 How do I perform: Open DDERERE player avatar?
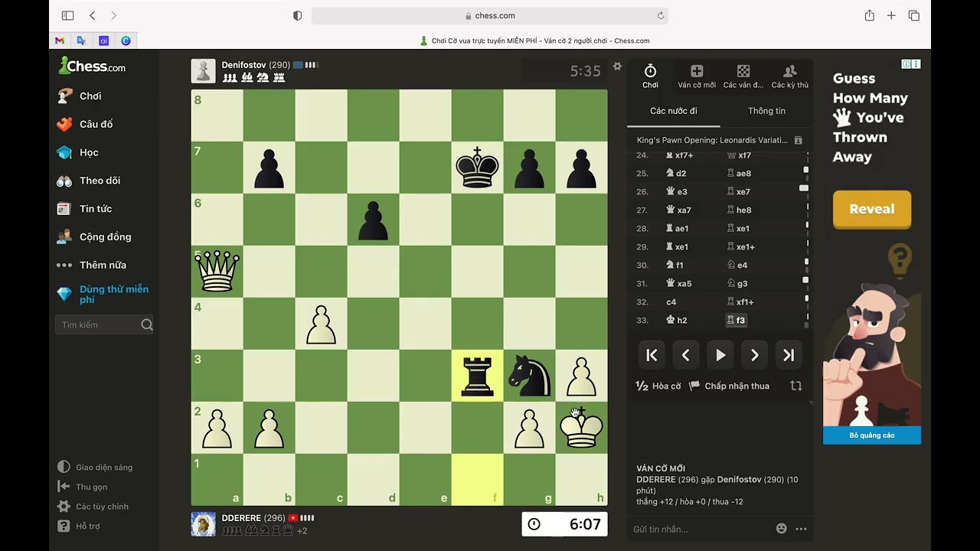pos(204,523)
